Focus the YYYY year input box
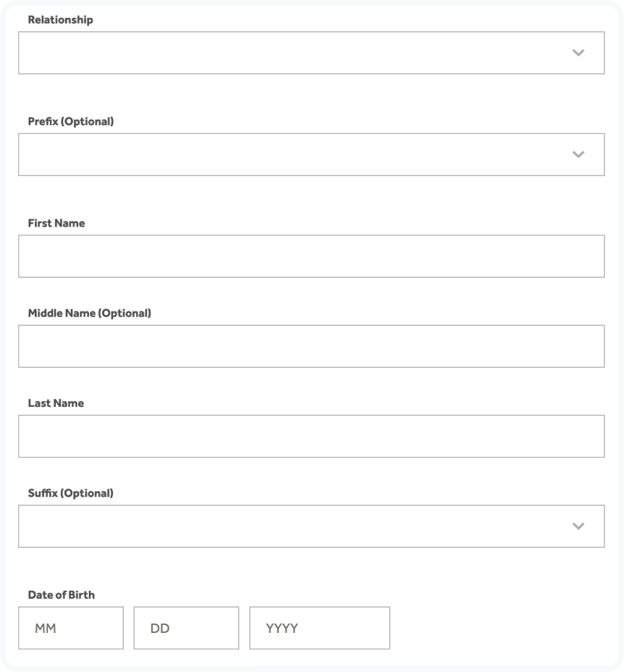Screen dimensions: 624x672 tap(319, 627)
